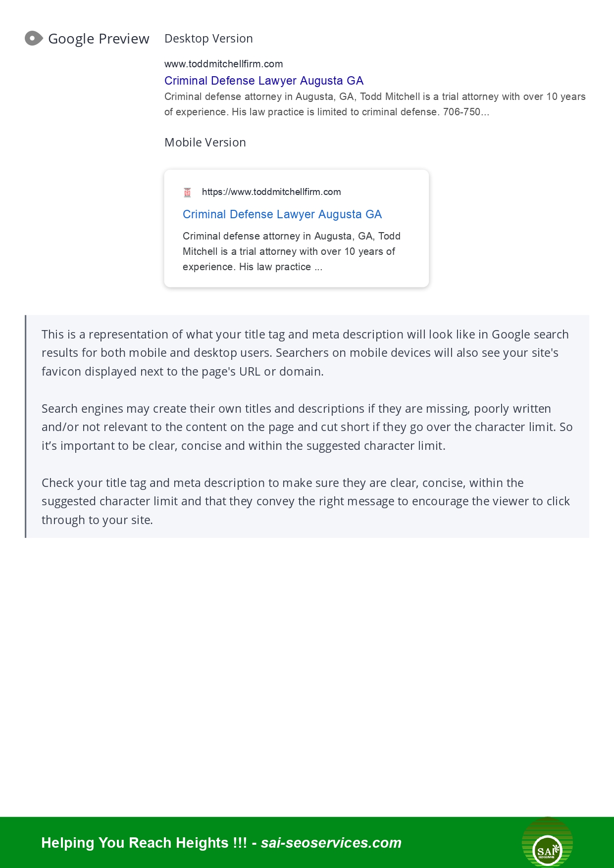Click the Google Preview heading
Image resolution: width=614 pixels, height=868 pixels.
point(99,39)
